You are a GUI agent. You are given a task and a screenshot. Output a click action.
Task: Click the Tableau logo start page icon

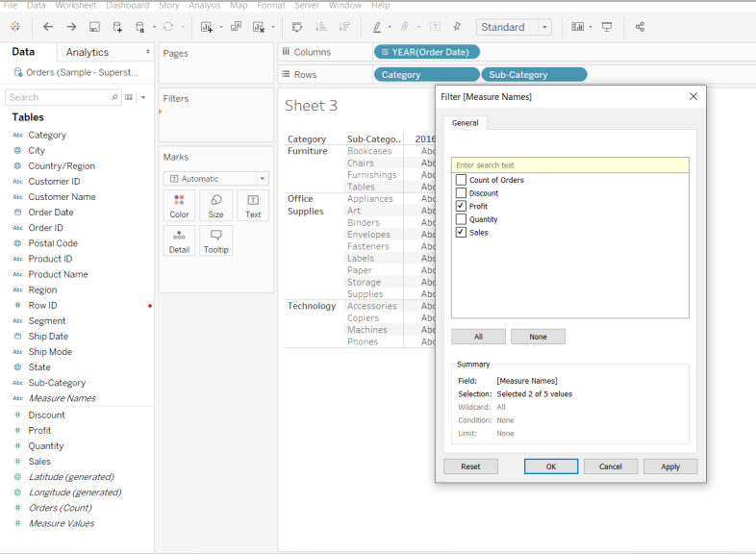click(15, 27)
